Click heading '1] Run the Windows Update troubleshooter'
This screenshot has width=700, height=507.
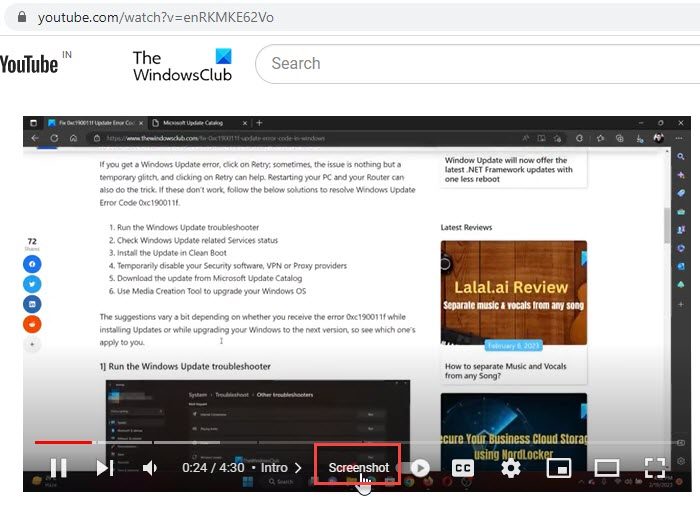coord(185,366)
